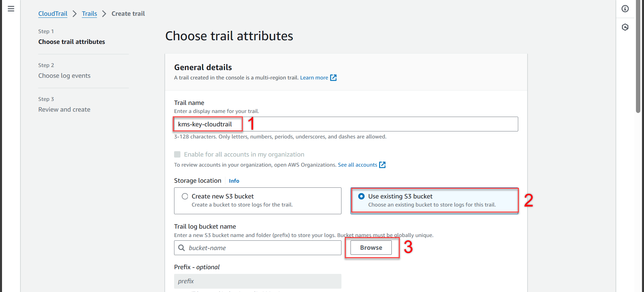This screenshot has width=644, height=292.
Task: Click the 'Choose an existing bucket' description
Action: point(432,205)
